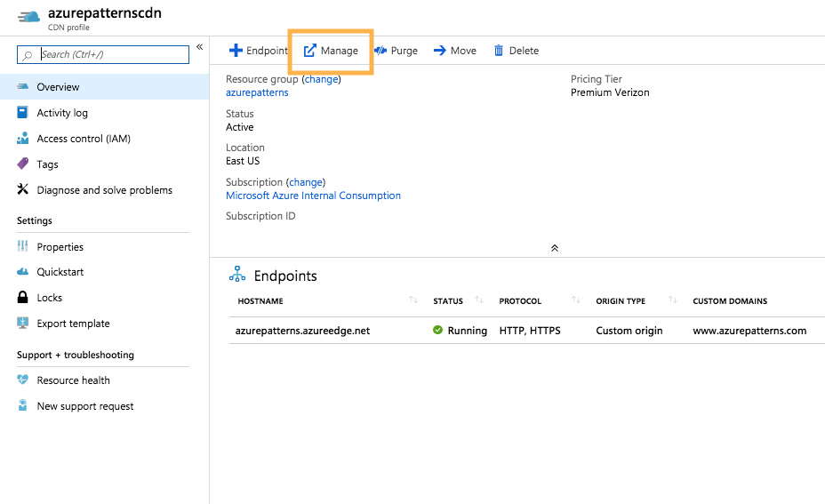Click the Subscription ID label

260,216
